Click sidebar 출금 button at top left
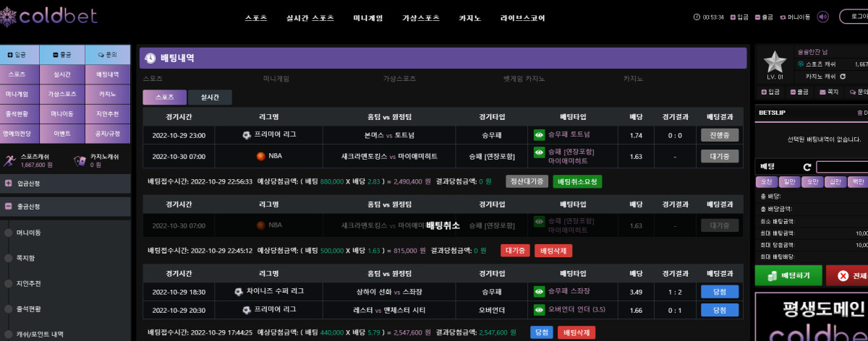The height and width of the screenshot is (341, 868). point(64,54)
